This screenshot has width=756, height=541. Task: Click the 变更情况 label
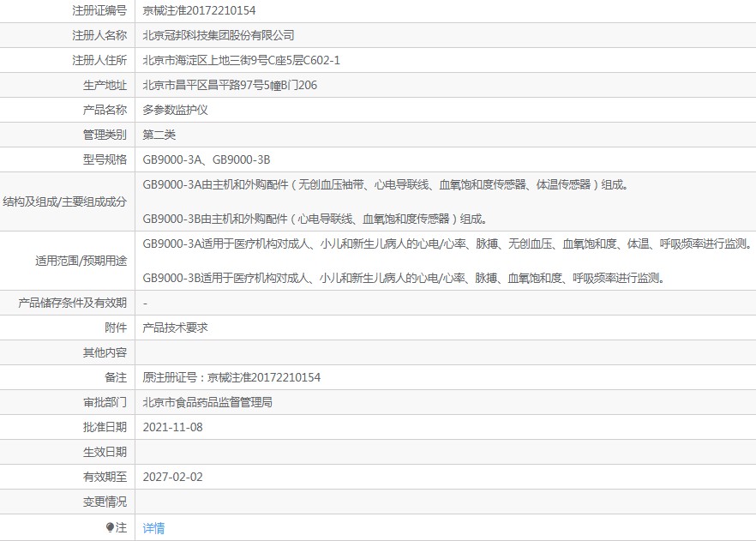pyautogui.click(x=105, y=502)
